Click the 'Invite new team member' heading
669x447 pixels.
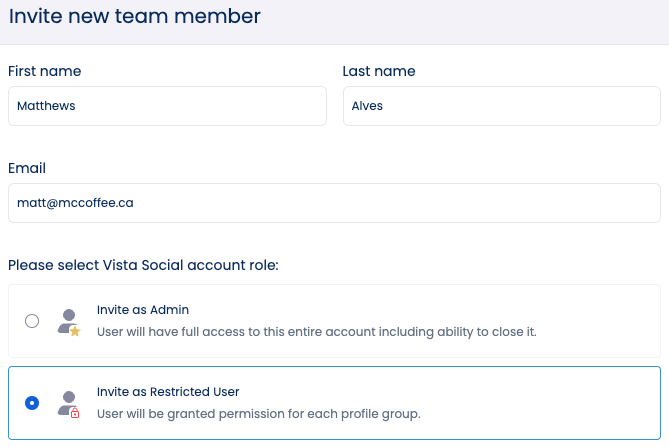tap(134, 16)
